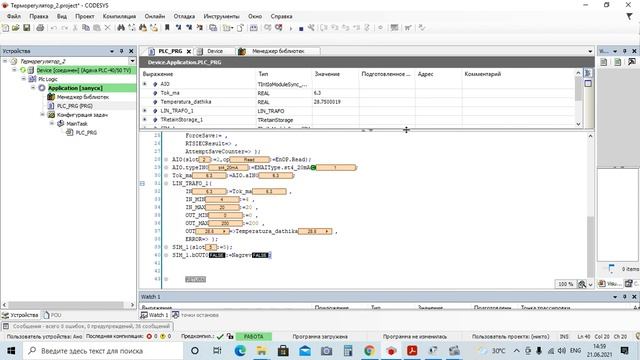Click the Find binoculars icon
This screenshot has width=640, height=360.
tap(121, 28)
